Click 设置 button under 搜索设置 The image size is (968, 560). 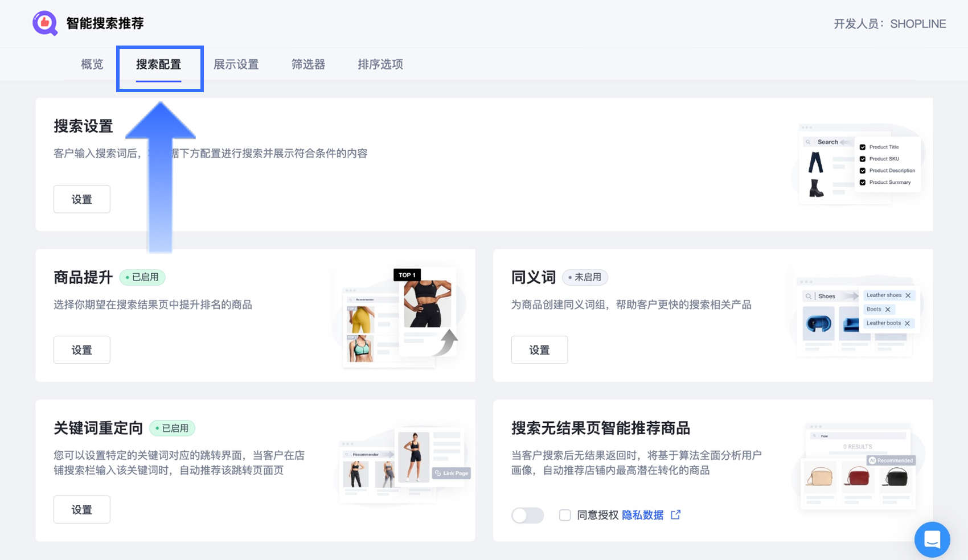[x=82, y=199]
